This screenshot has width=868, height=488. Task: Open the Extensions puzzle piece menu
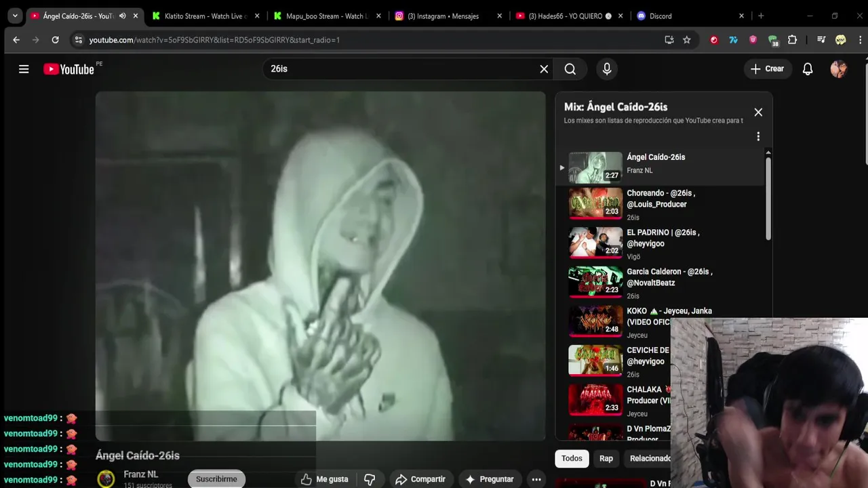point(792,40)
